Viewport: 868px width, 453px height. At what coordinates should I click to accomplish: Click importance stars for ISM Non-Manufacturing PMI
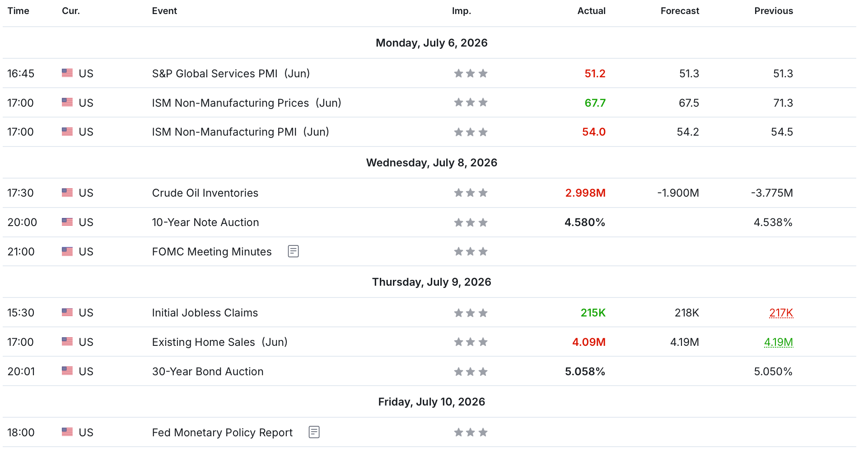pos(471,132)
